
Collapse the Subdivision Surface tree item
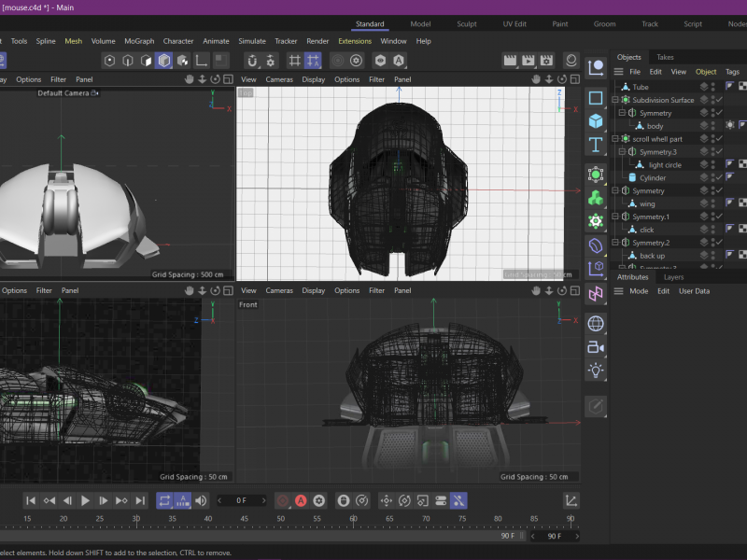pyautogui.click(x=615, y=100)
